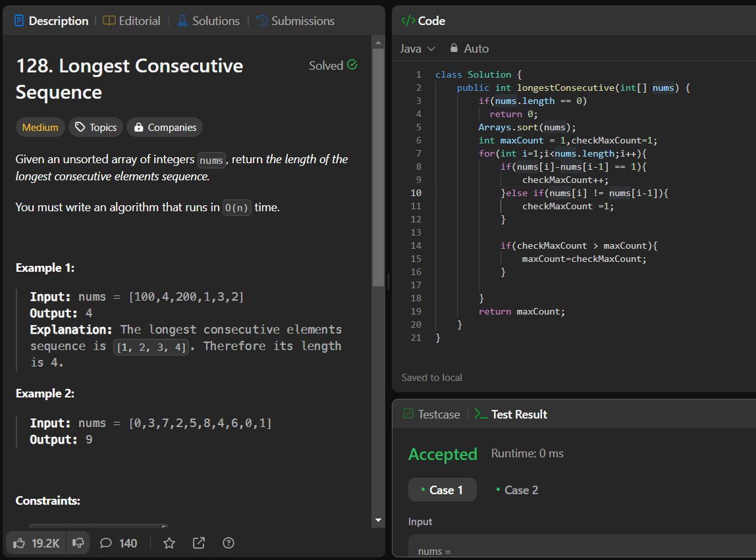Open the Java language dropdown
The height and width of the screenshot is (560, 756).
point(418,49)
